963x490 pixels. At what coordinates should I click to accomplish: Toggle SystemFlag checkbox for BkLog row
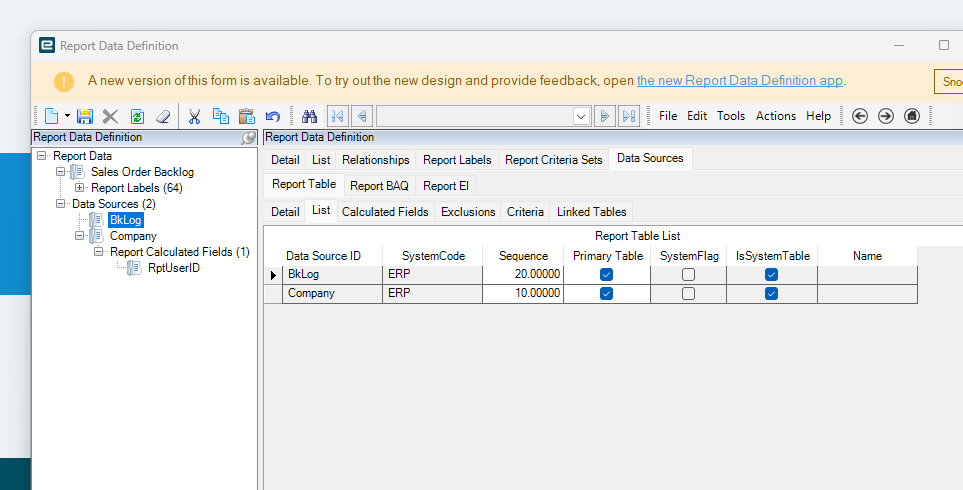[x=688, y=274]
